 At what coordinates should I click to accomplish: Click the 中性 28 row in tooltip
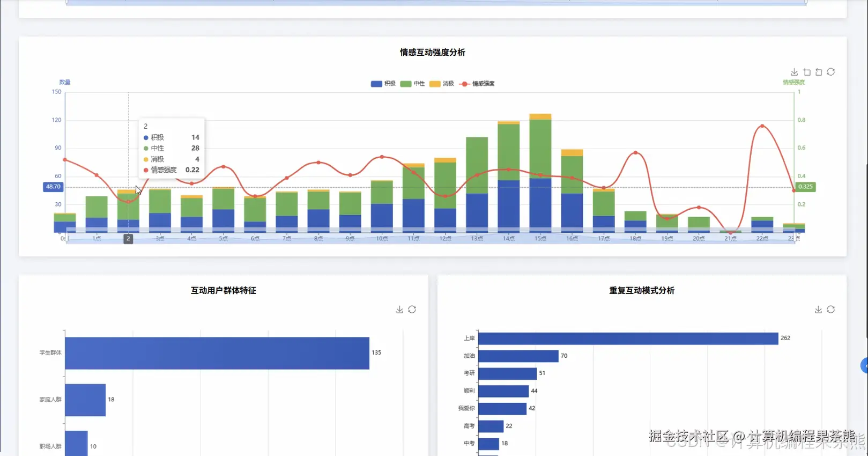(172, 148)
